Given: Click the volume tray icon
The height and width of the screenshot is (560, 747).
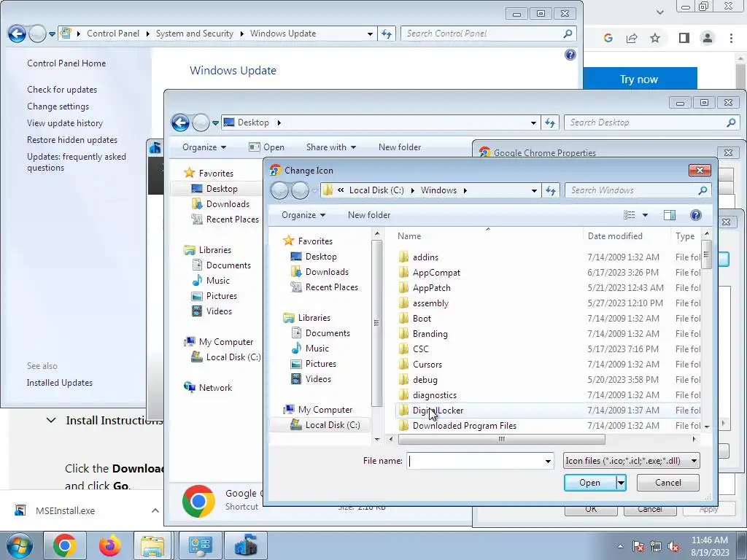Looking at the screenshot, I should 673,547.
